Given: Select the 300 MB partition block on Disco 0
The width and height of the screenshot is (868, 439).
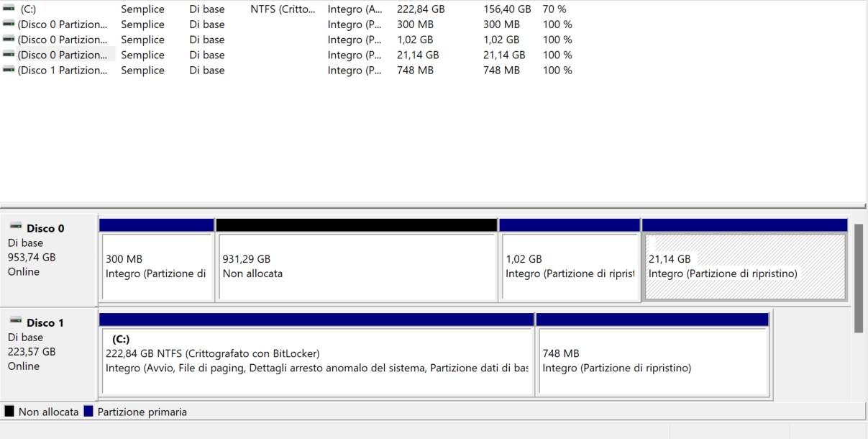Looking at the screenshot, I should coord(157,266).
